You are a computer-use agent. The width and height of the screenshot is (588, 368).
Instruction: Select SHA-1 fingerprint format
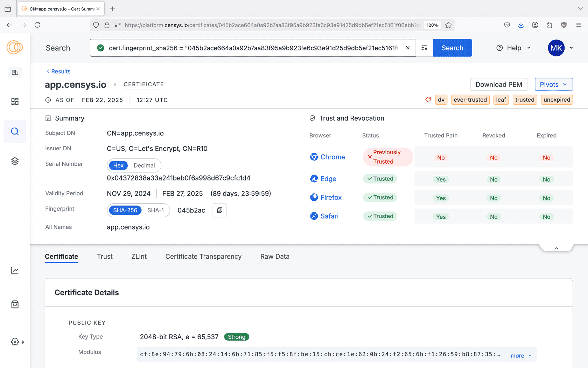[x=156, y=210]
